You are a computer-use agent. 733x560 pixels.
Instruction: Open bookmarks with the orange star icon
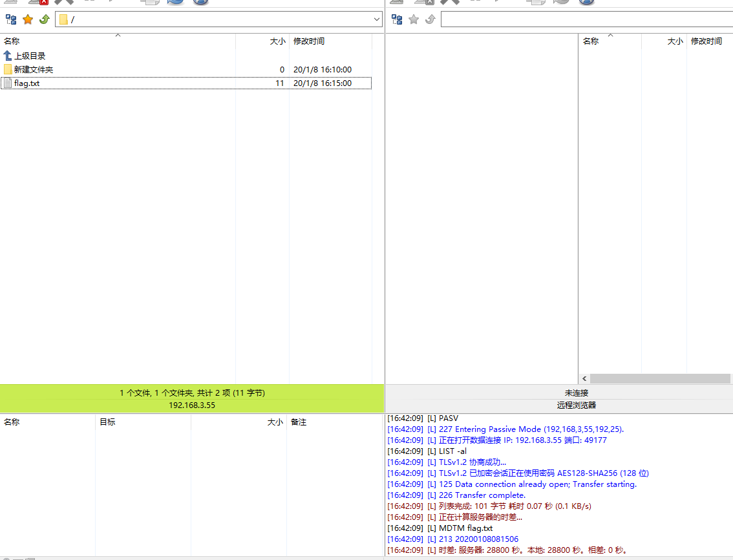(x=28, y=19)
